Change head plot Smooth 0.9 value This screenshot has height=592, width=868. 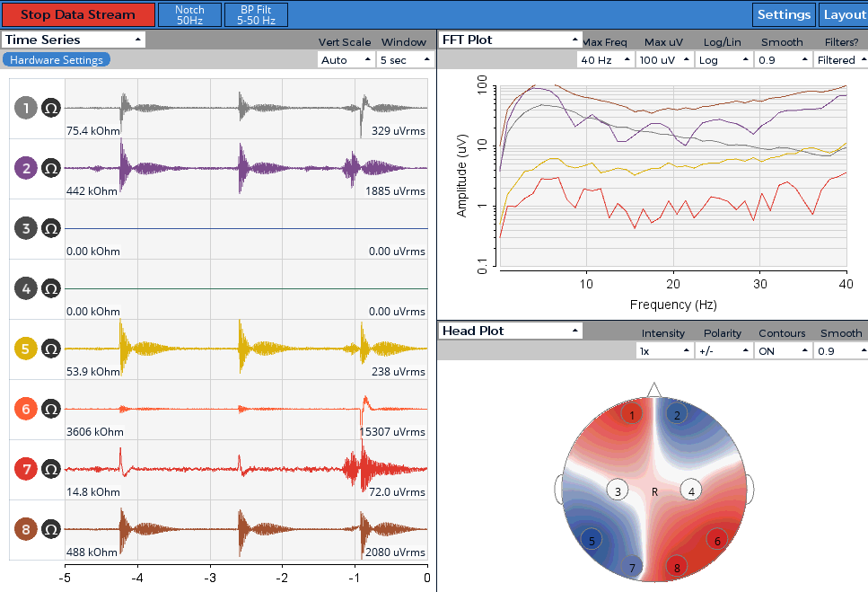click(840, 351)
